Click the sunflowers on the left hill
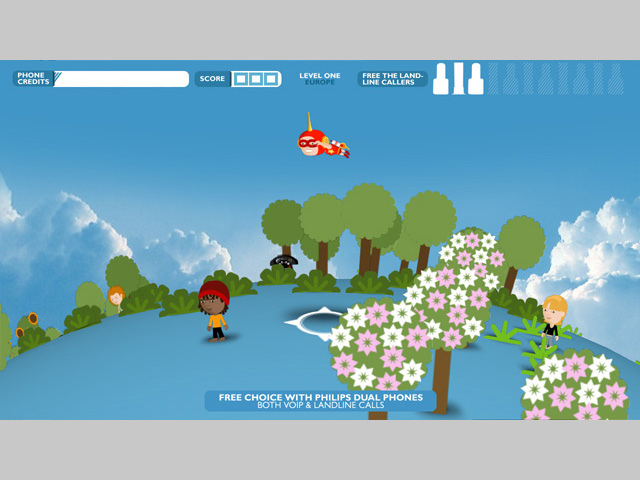The width and height of the screenshot is (640, 480). [x=28, y=326]
